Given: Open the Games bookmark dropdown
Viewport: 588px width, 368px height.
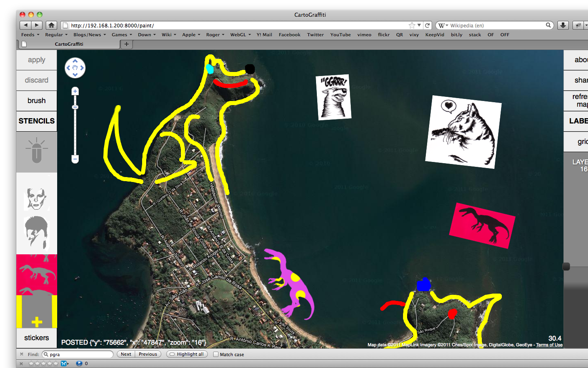Looking at the screenshot, I should click(122, 35).
